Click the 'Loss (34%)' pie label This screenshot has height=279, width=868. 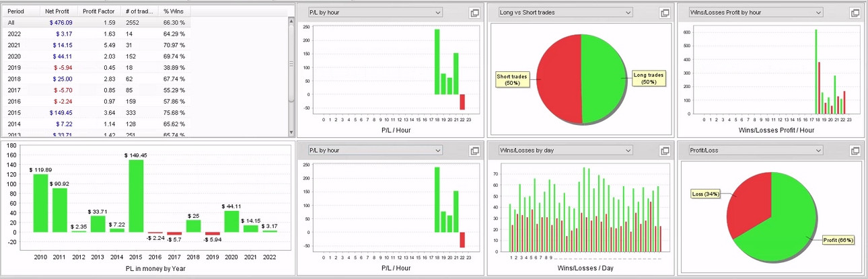pos(707,194)
